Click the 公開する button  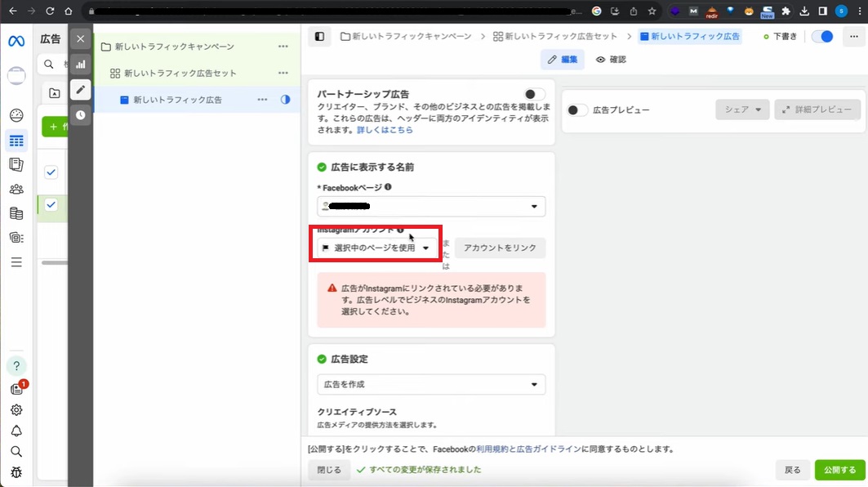tap(839, 470)
